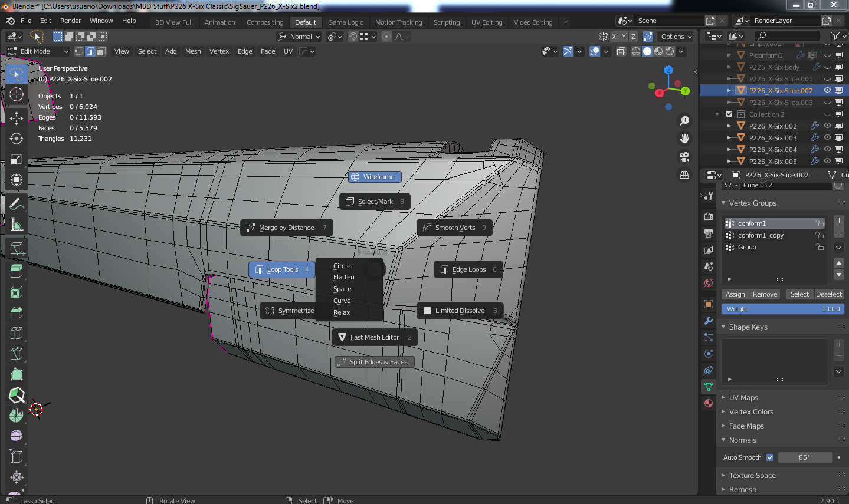Toggle Collection 2 checkbox in outliner
The width and height of the screenshot is (849, 504).
(x=729, y=114)
